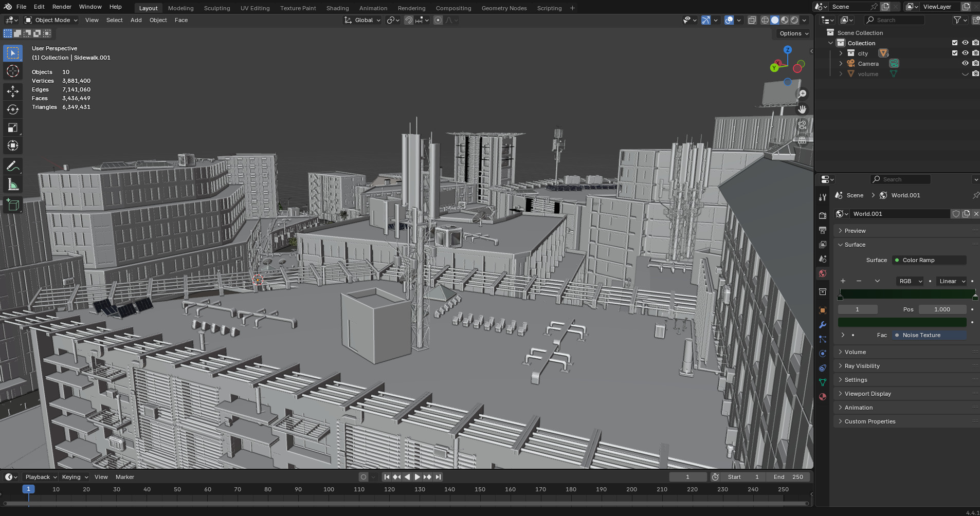Screen dimensions: 980x516
Task: Open the Object Data properties tab
Action: pos(823,382)
